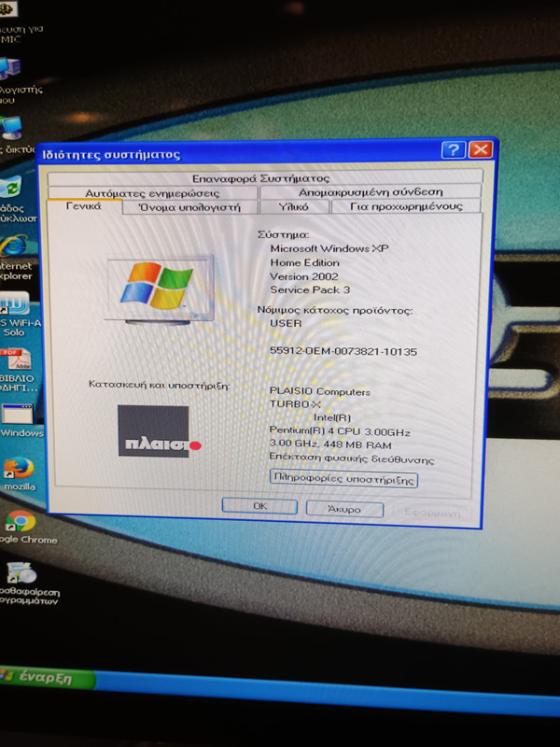Viewport: 560px width, 747px height.
Task: Click the Home Edition text
Action: 305,262
